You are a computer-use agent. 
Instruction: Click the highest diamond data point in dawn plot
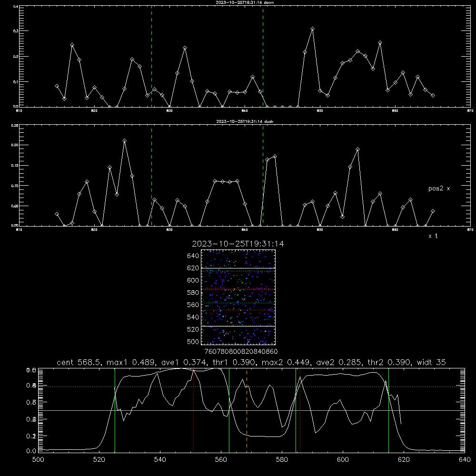[x=312, y=29]
